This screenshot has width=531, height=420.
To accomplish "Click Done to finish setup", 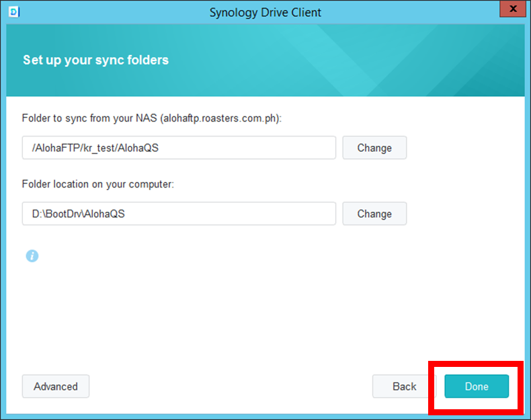I will (477, 386).
